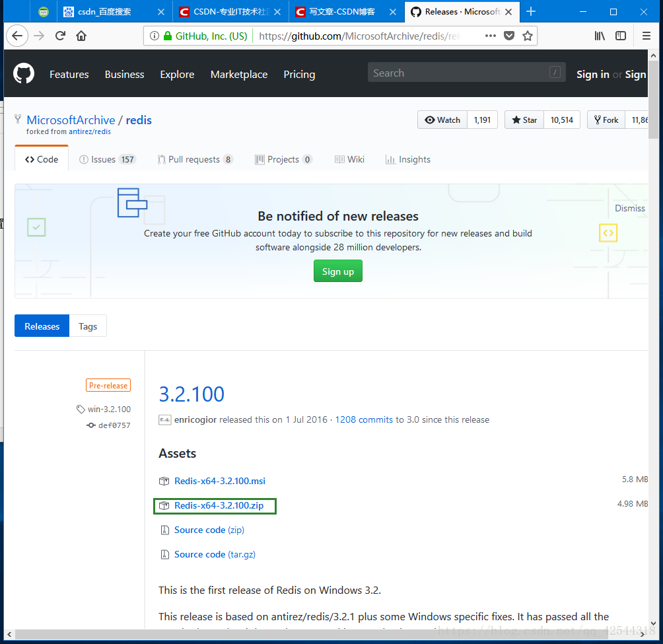Click the 10,514 stargazers count
Image resolution: width=663 pixels, height=644 pixels.
click(x=561, y=120)
